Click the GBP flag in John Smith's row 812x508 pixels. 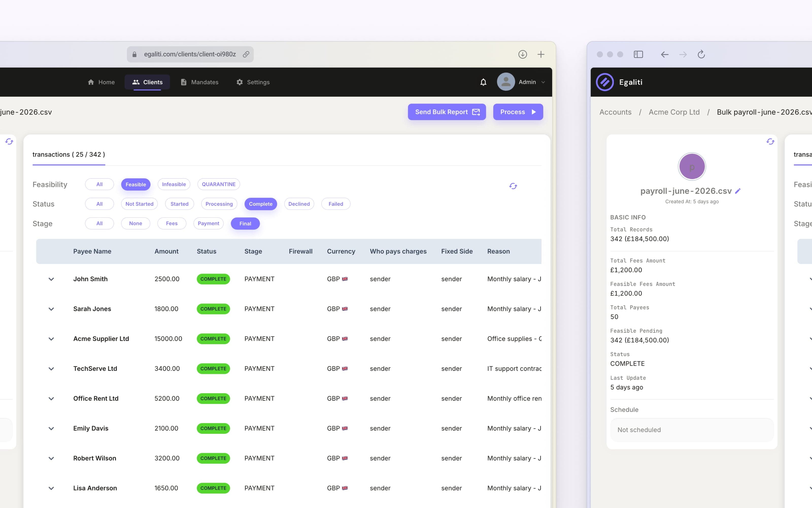coord(345,279)
